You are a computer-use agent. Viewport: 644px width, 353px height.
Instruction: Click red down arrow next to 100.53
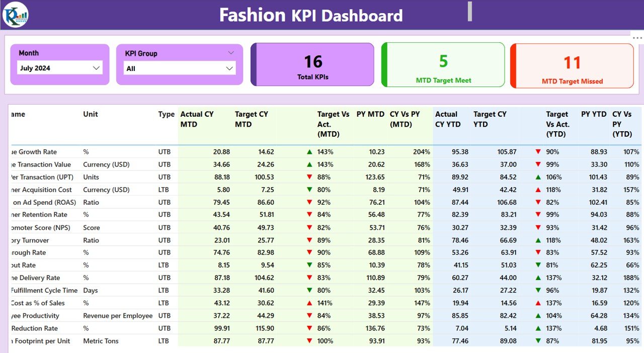309,177
